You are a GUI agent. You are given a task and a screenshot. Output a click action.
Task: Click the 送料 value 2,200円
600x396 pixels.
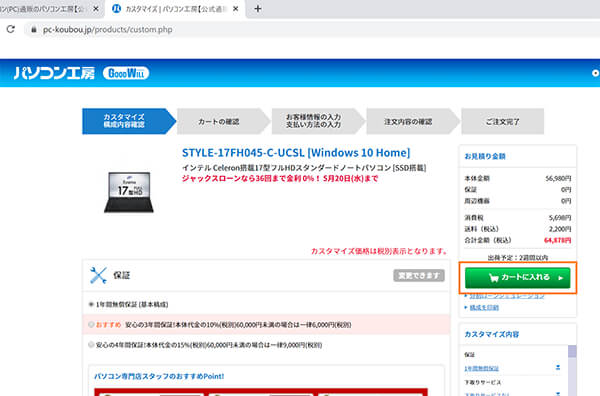(x=560, y=229)
